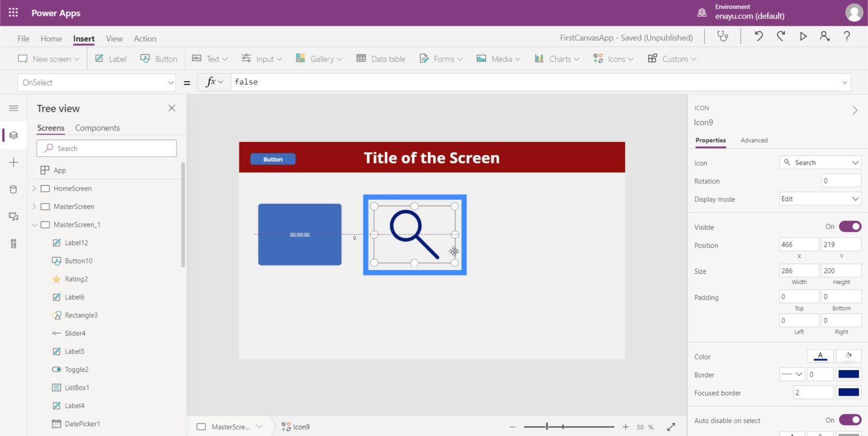Click the formula bar text false

[x=246, y=82]
